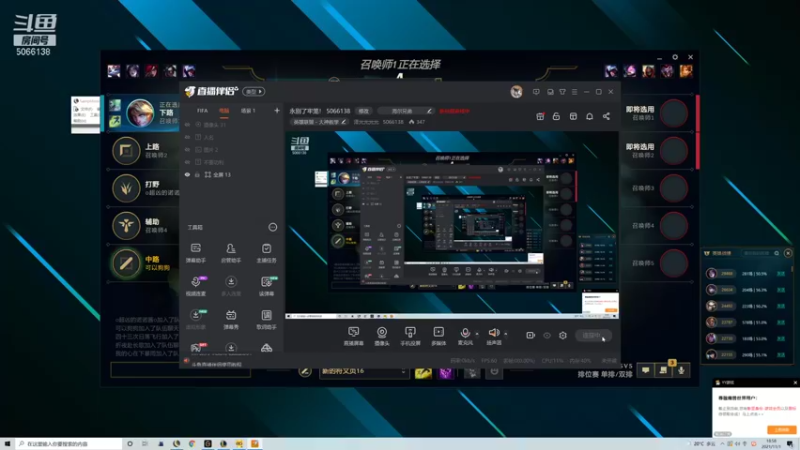Click the store icon left of the bell
This screenshot has height=450, width=800.
click(573, 116)
